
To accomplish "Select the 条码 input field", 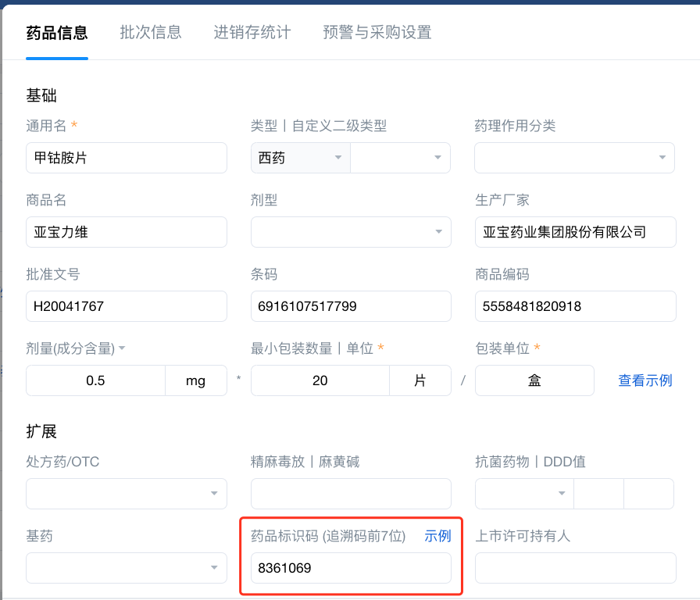I will (351, 306).
